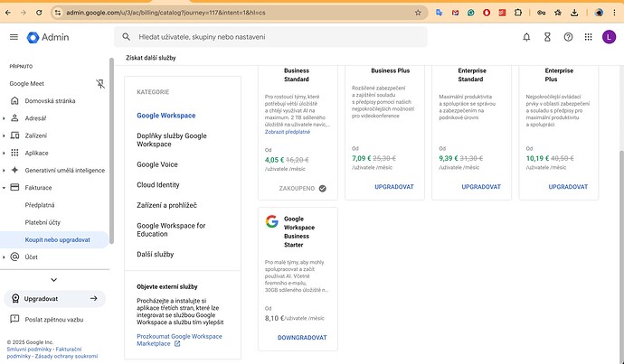Click the Google Admin logo
Viewport: 624px width, 364px height.
48,37
